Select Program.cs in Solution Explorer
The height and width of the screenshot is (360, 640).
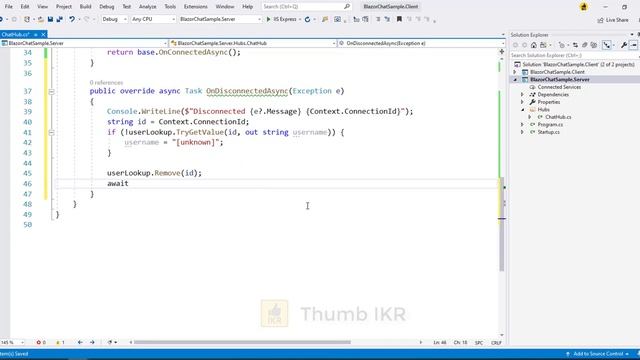550,124
